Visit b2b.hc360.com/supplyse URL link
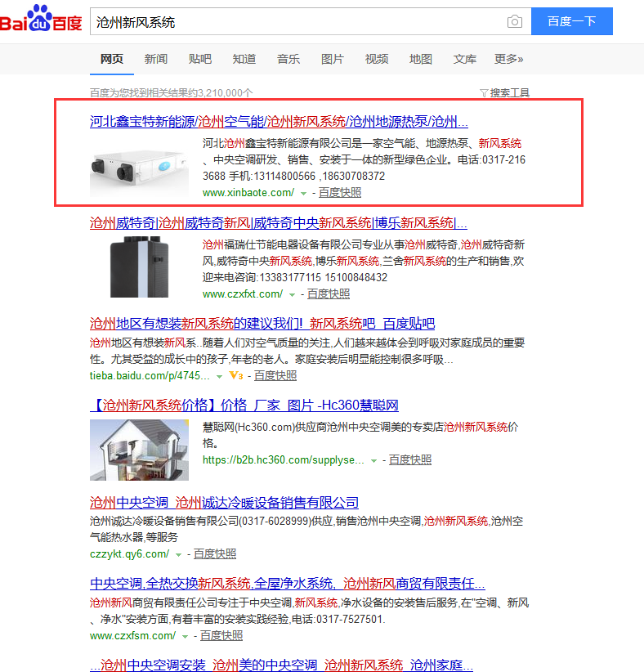 pos(284,460)
